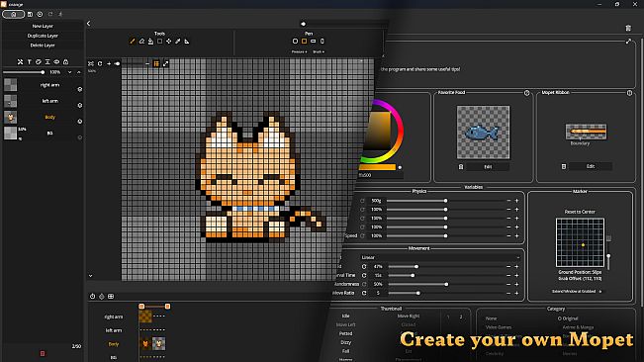Viewport: 644px width, 362px height.
Task: Toggle visibility of the right arm layer
Action: pos(80,89)
